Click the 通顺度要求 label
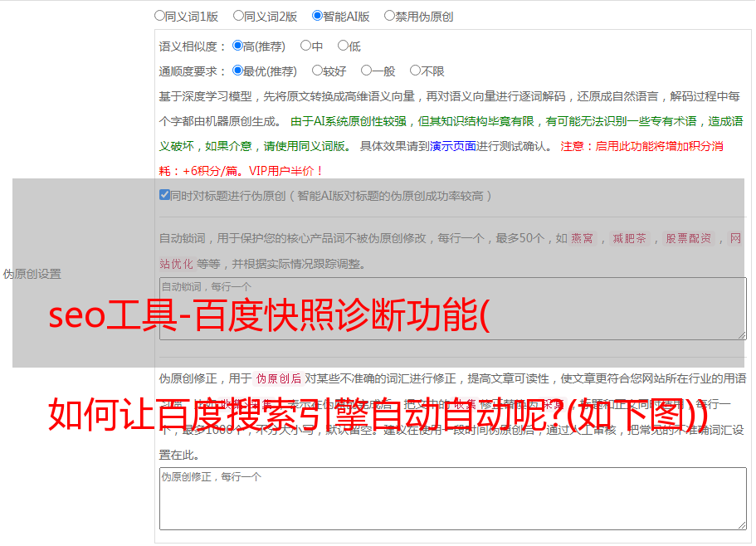Viewport: 756px width, 546px height. [193, 72]
